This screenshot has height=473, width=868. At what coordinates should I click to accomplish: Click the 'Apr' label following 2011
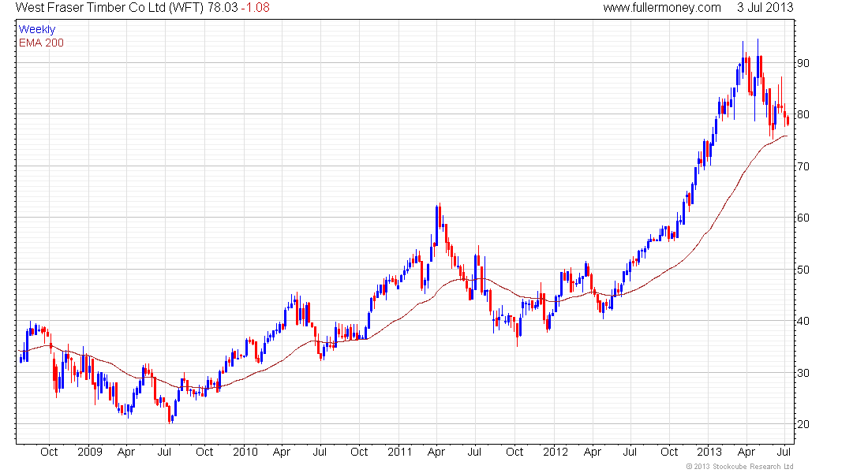pyautogui.click(x=436, y=453)
